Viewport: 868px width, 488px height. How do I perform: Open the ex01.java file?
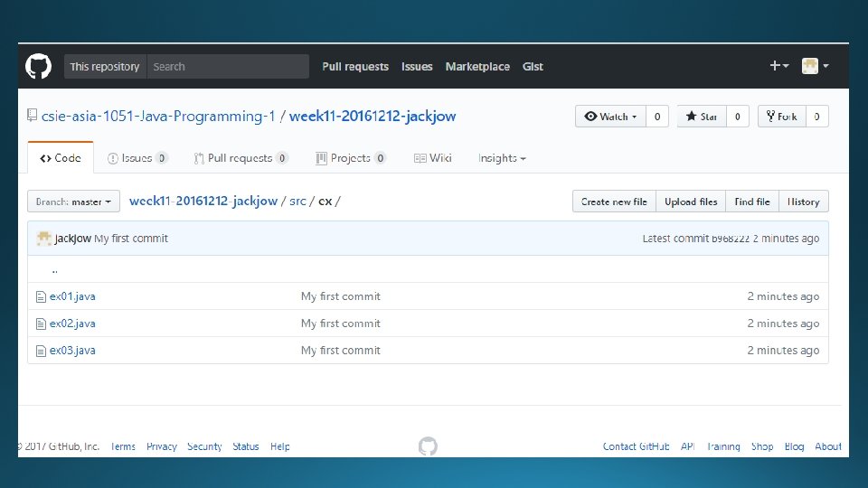[x=72, y=296]
